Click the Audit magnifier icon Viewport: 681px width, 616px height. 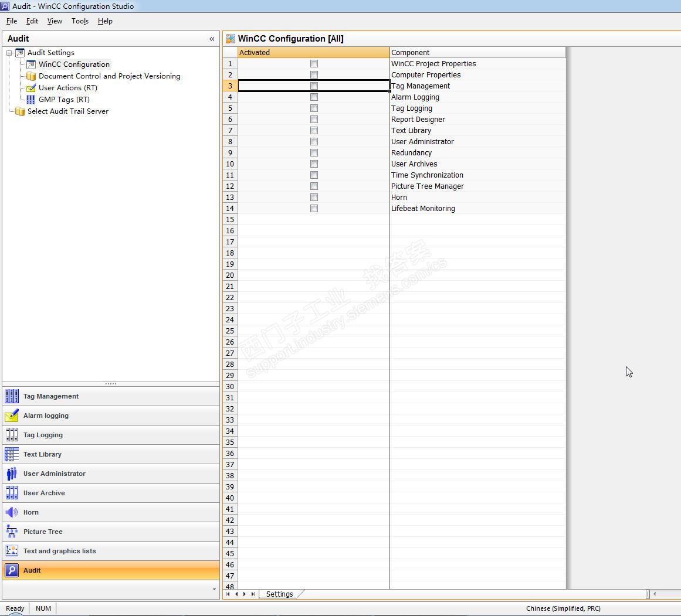(12, 570)
